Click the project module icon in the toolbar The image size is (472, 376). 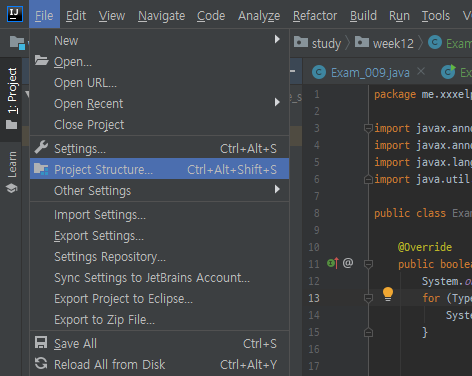click(x=17, y=43)
